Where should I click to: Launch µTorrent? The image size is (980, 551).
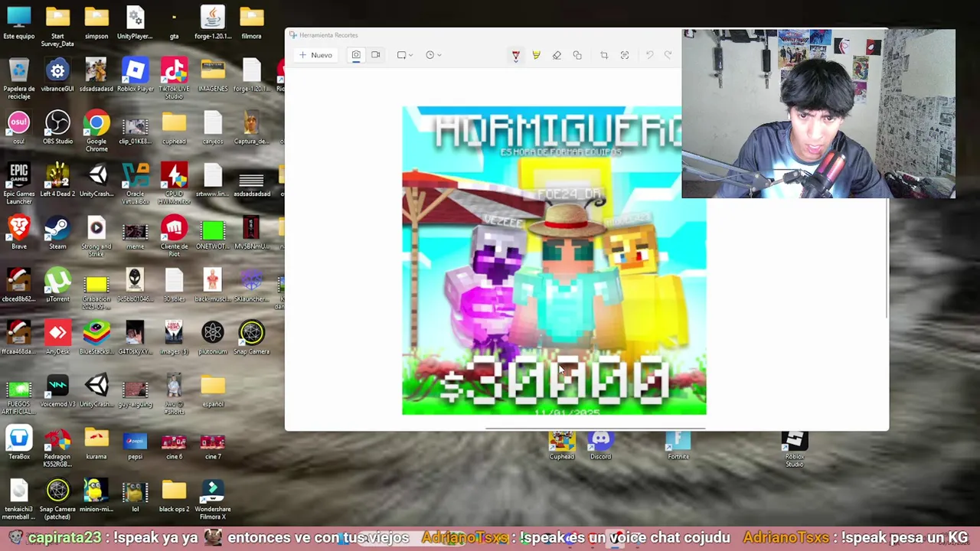click(x=57, y=285)
